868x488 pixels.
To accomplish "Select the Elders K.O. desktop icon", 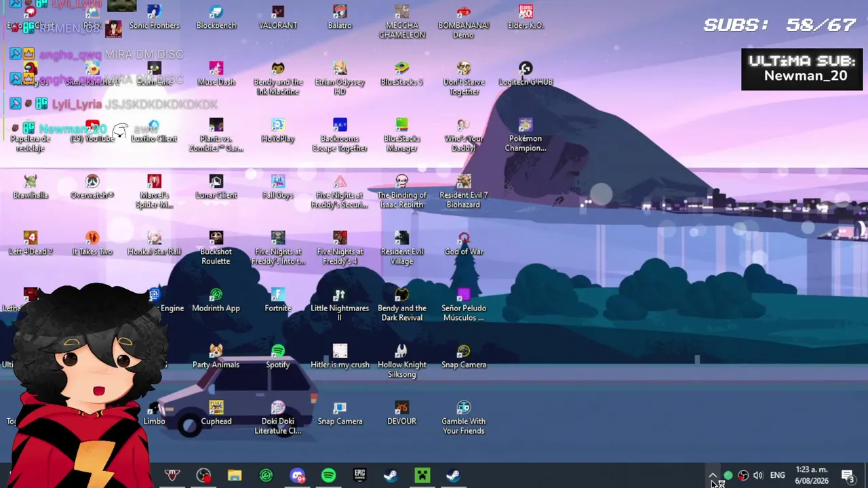I will 526,18.
